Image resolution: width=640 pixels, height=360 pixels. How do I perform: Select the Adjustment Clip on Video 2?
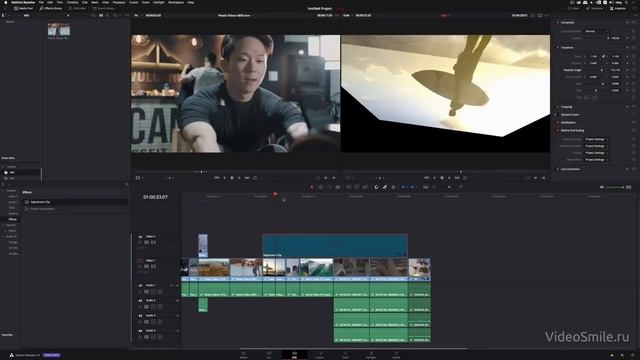click(x=335, y=246)
